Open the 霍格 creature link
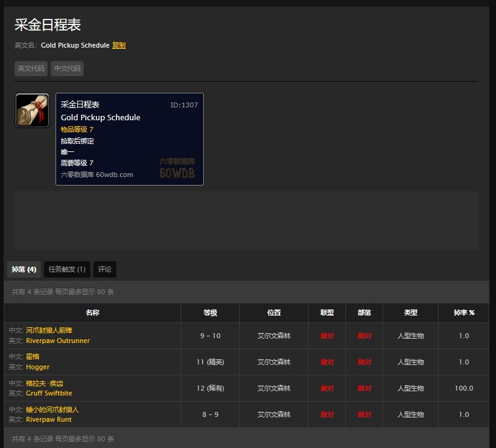Screen dimensions: 496x448 [33, 356]
